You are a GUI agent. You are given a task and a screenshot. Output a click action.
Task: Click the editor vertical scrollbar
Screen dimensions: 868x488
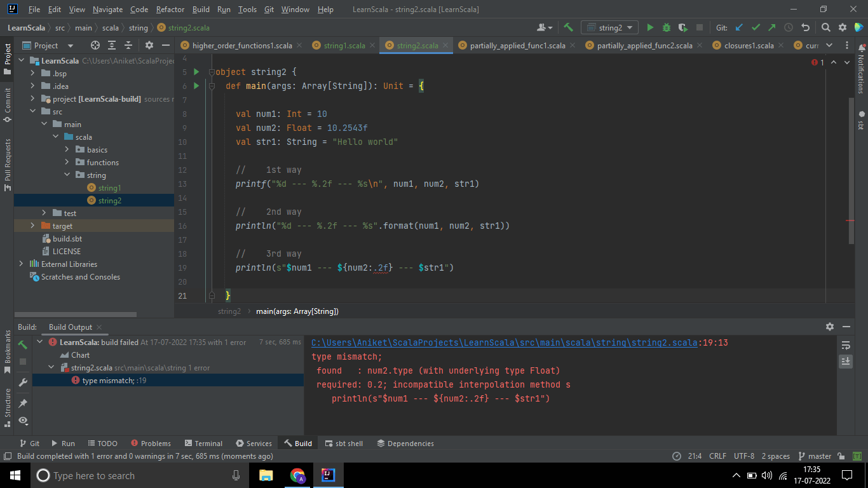(x=851, y=170)
